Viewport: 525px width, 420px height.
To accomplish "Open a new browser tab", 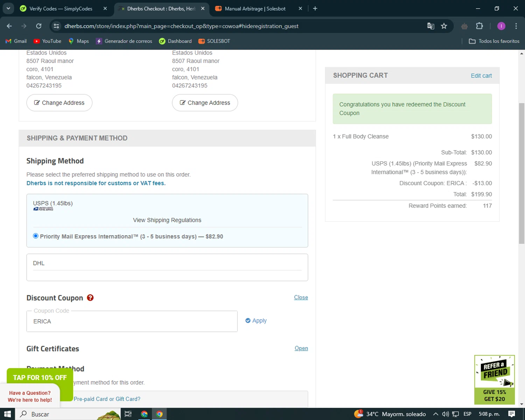I will coord(315,8).
